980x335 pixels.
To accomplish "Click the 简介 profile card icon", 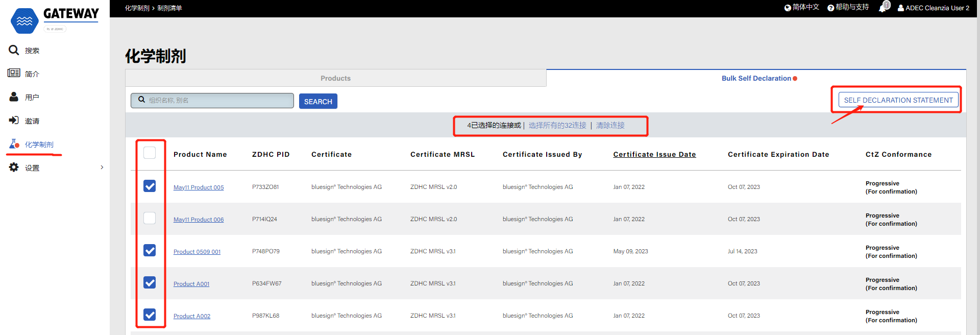I will 14,73.
